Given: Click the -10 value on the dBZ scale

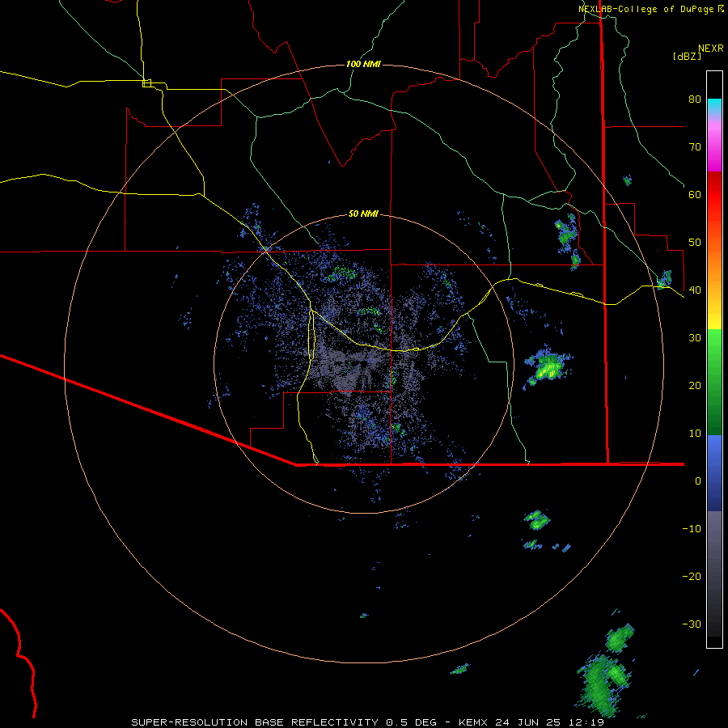Looking at the screenshot, I should (692, 529).
